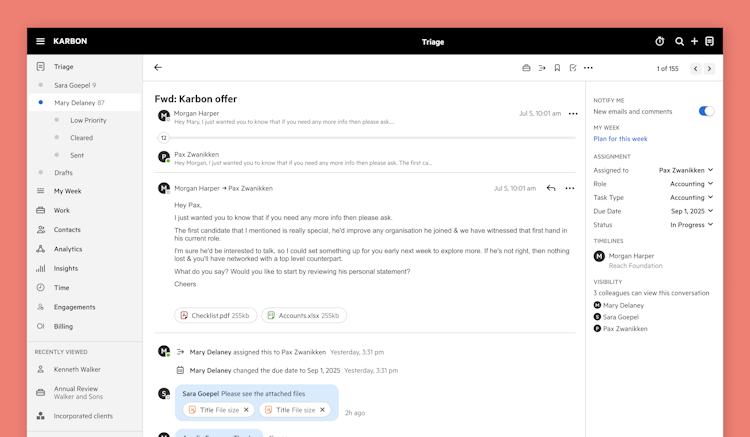Open the Assigned to Pax Zwanikken dropdown
The height and width of the screenshot is (437, 750).
coord(685,170)
